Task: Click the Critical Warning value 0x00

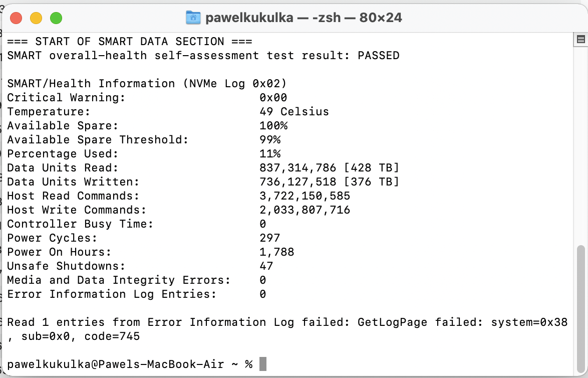Action: (x=273, y=98)
